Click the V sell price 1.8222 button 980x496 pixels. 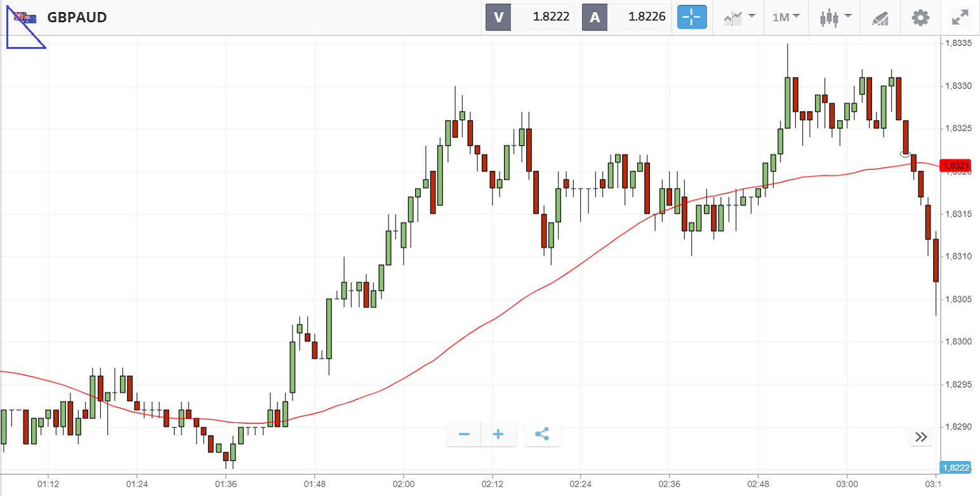(x=530, y=17)
